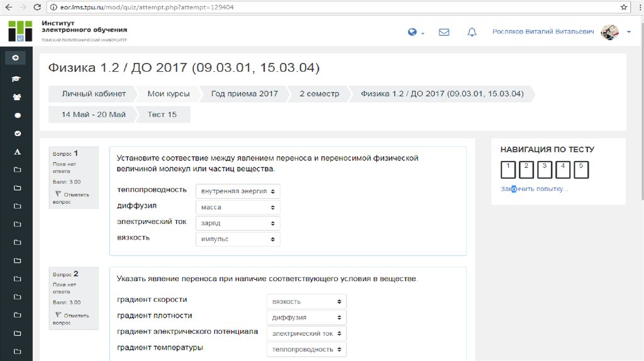Jump to question 1 in test navigation
644x361 pixels.
coord(508,170)
